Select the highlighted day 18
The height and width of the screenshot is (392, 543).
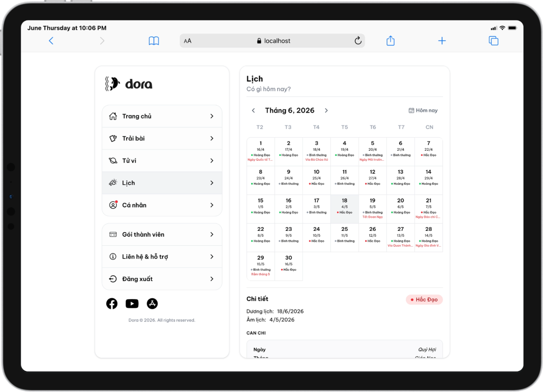[345, 209]
